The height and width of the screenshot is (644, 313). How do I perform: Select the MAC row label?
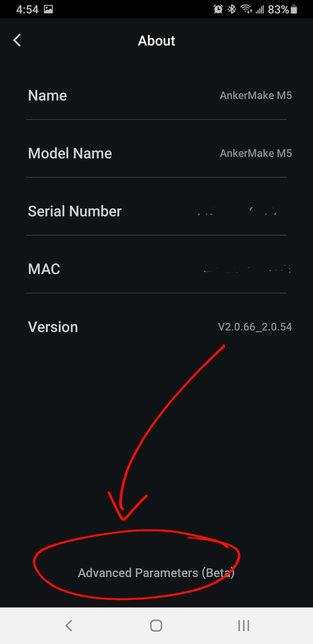click(44, 269)
